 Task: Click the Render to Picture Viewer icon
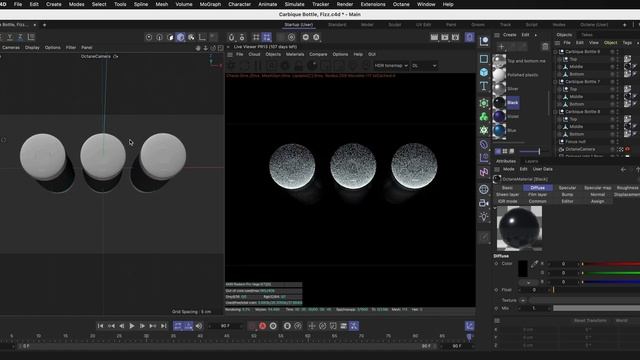[444, 37]
